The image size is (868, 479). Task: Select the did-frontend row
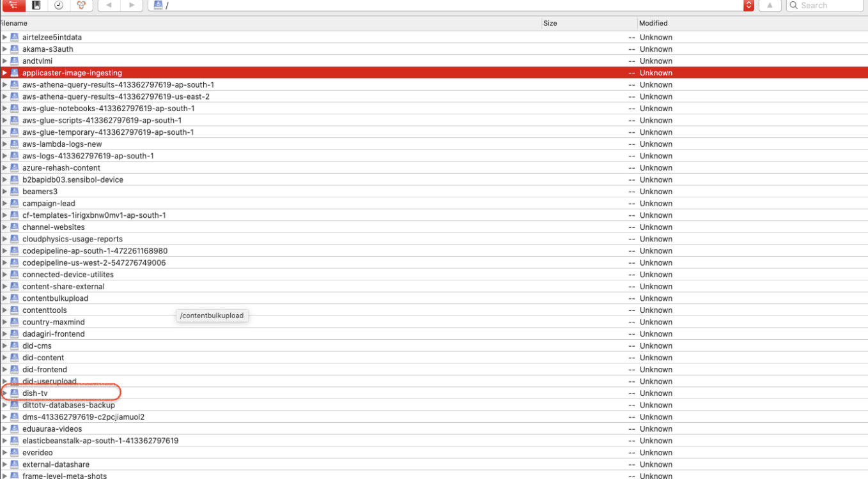tap(434, 369)
